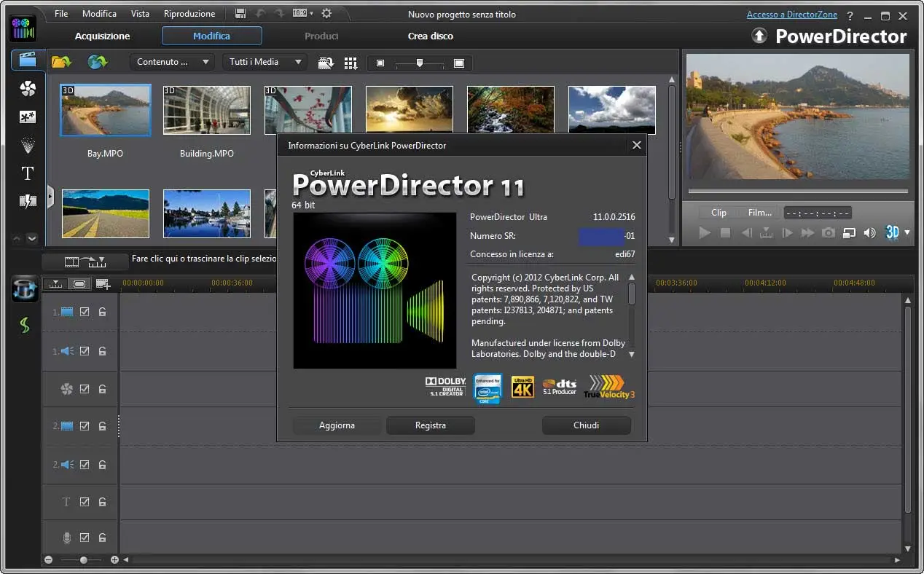Click the thumbnail size slider handle

coord(420,63)
